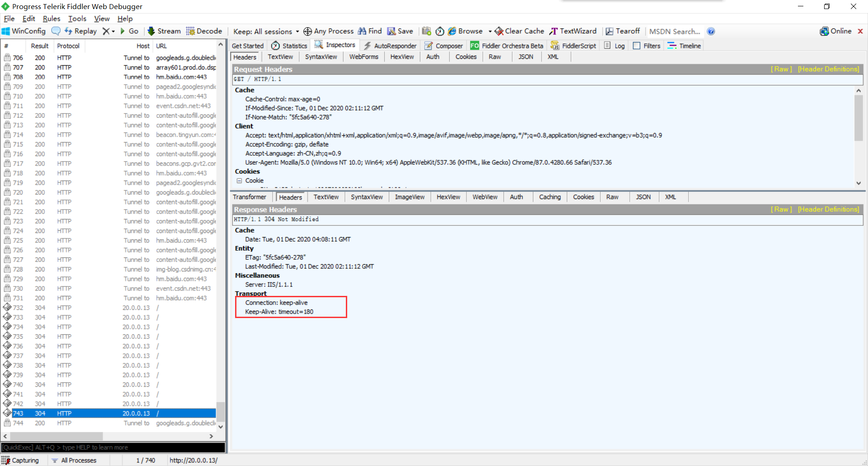
Task: Select request WebForms inspector tab
Action: (363, 57)
